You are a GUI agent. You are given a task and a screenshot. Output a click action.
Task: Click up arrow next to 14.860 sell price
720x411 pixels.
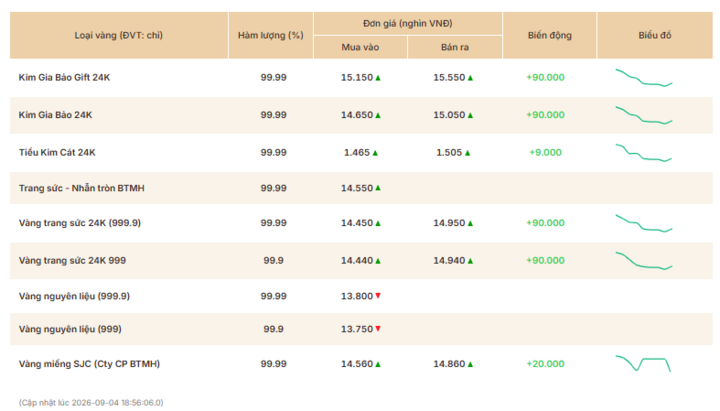(470, 364)
